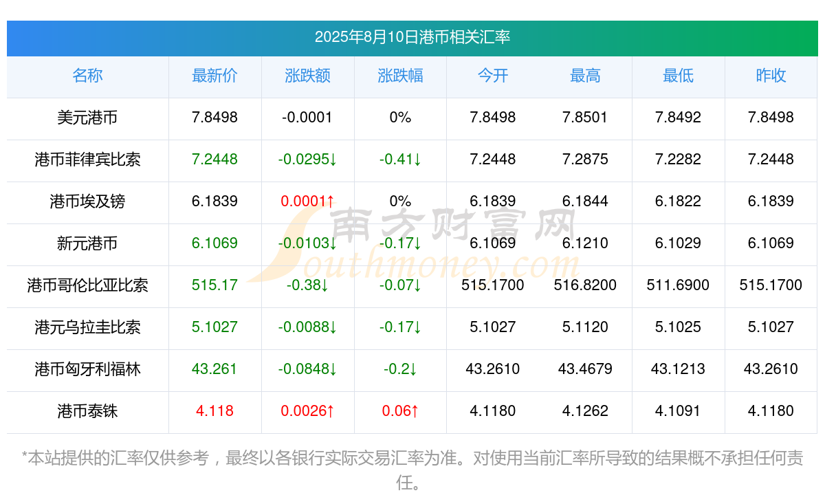Click low value 6.1822

coord(678,201)
